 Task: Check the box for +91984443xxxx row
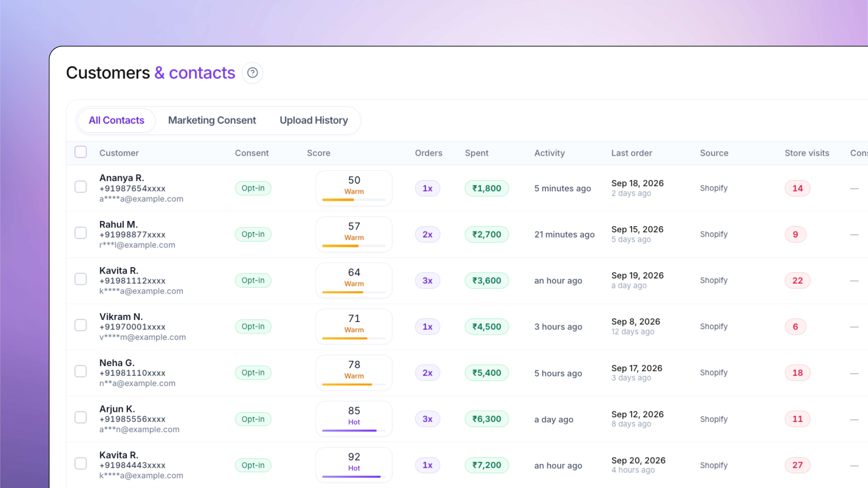pyautogui.click(x=81, y=464)
